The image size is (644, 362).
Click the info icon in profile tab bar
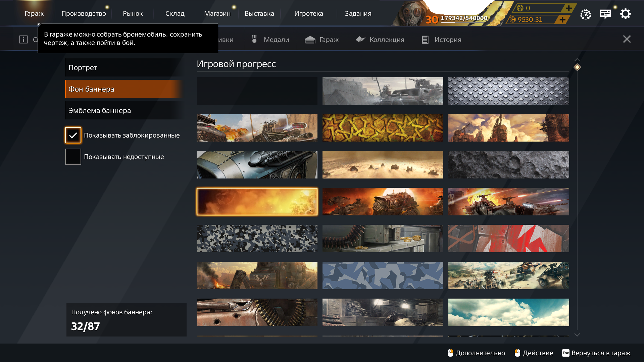[23, 39]
